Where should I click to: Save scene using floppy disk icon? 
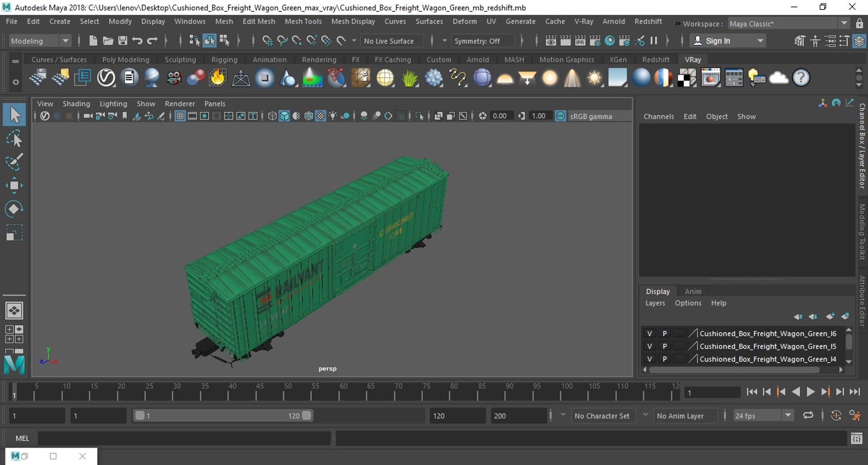tap(123, 41)
